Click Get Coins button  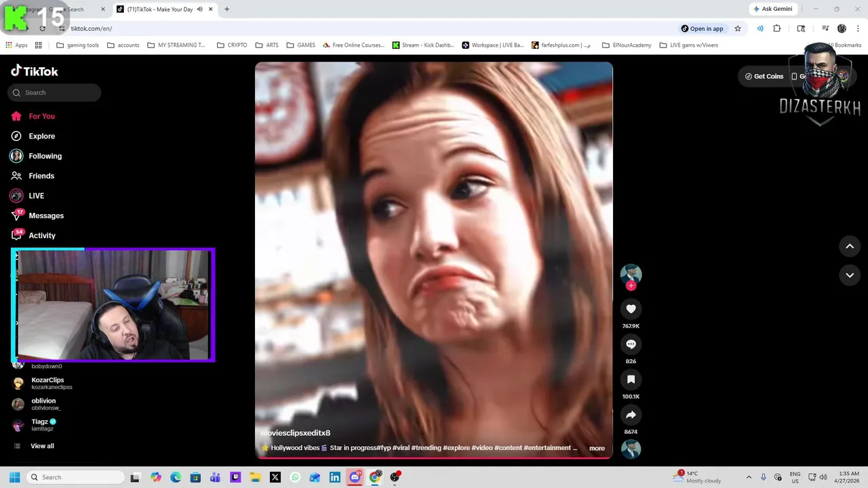[764, 77]
